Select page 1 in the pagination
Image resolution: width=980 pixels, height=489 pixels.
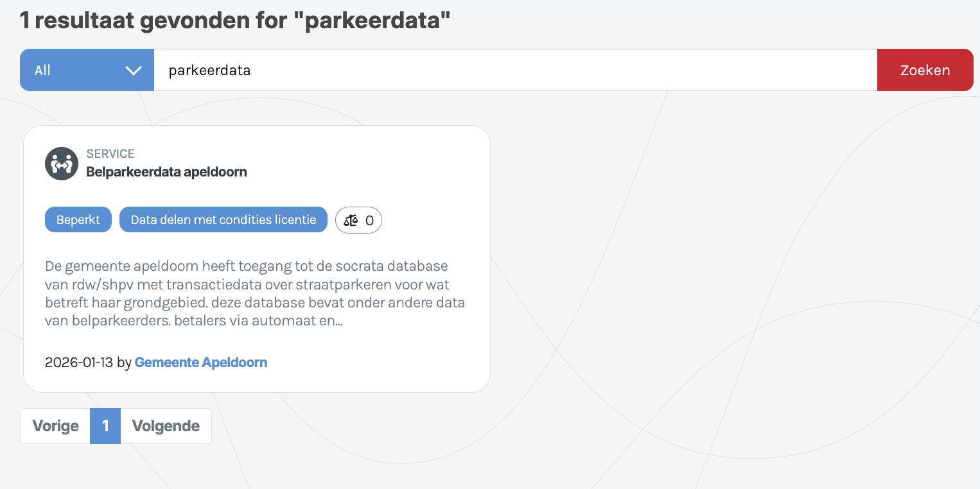(x=105, y=426)
